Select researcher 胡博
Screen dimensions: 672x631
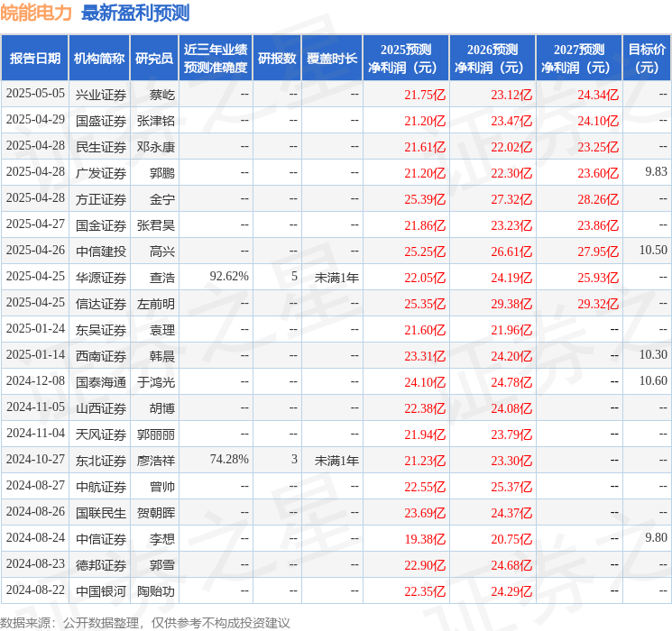pyautogui.click(x=162, y=408)
